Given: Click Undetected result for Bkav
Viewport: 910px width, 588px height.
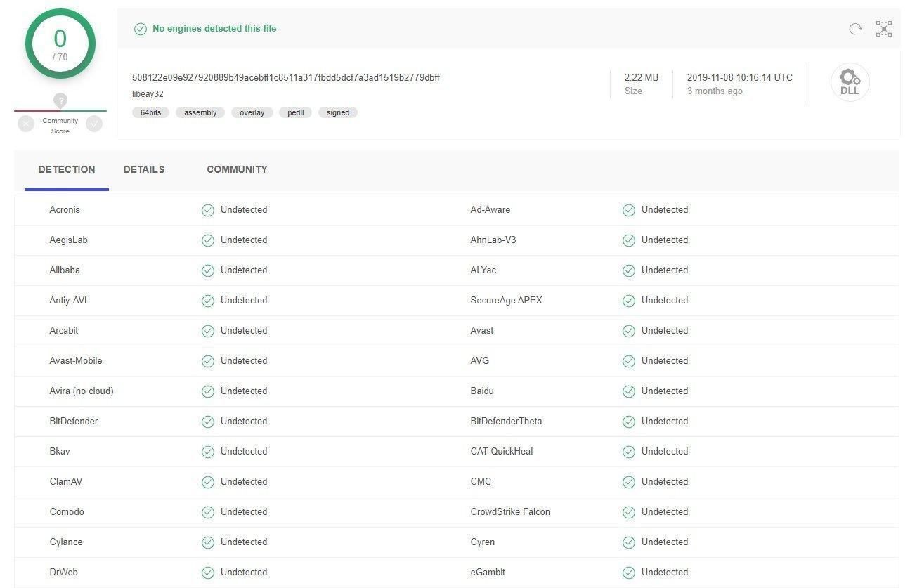Looking at the screenshot, I should point(244,451).
